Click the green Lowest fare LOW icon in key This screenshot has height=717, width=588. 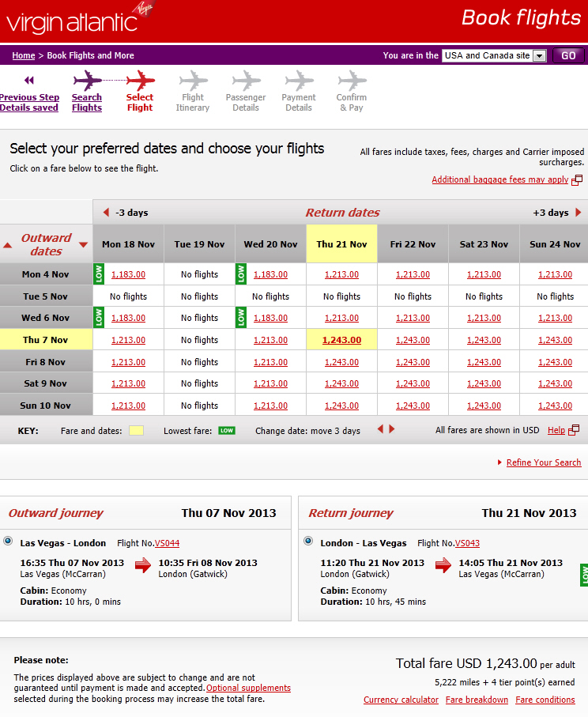coord(227,430)
